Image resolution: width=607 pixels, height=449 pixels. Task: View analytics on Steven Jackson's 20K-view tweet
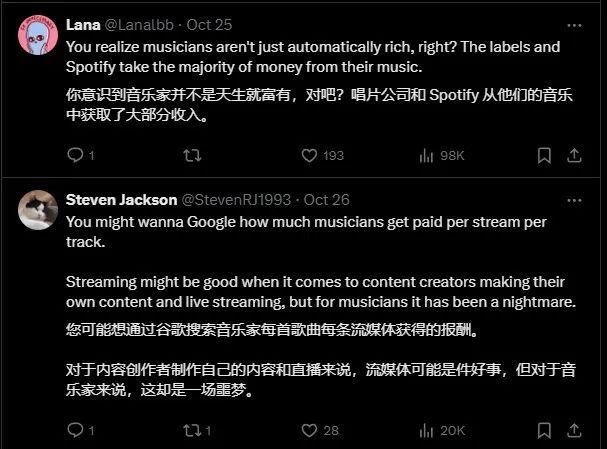[426, 430]
